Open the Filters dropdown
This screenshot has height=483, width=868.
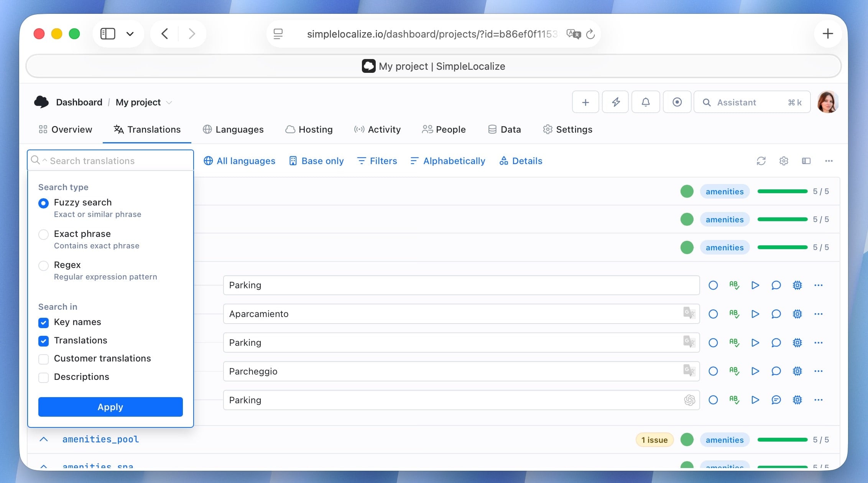tap(377, 161)
